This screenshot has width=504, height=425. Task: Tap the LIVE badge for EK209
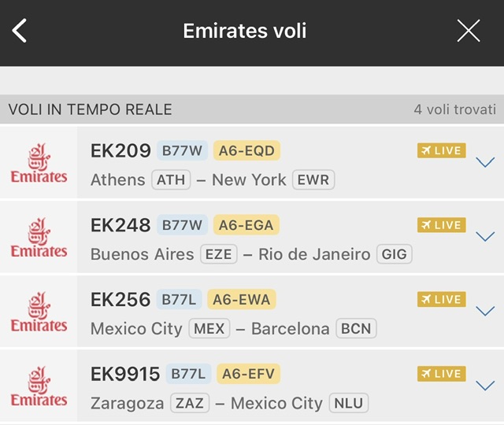pyautogui.click(x=442, y=150)
